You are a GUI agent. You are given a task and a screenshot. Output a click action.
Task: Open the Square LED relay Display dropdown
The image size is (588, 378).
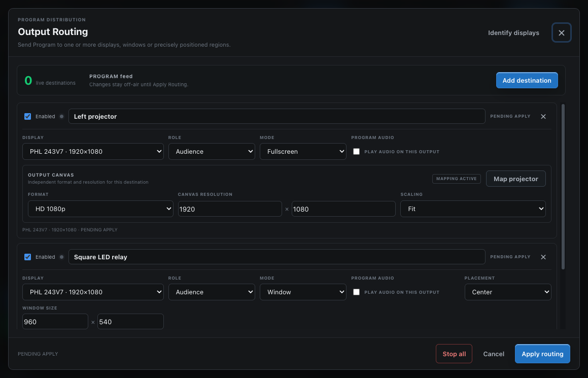(93, 292)
